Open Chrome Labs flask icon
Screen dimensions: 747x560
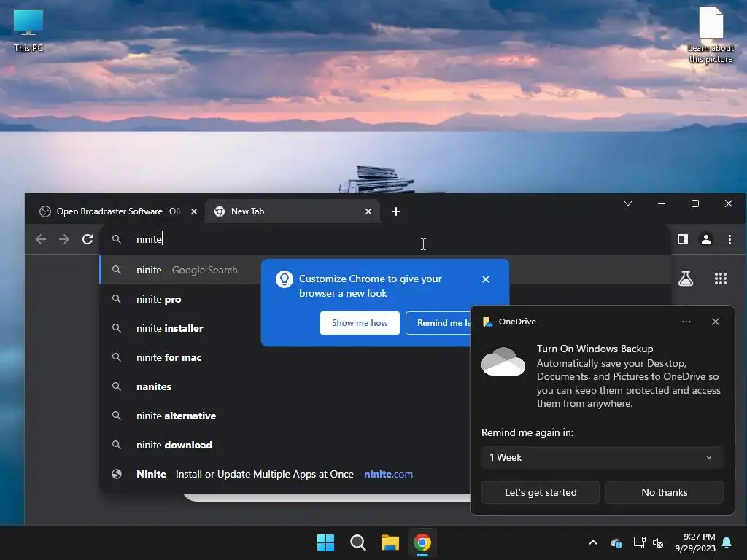[x=686, y=279]
